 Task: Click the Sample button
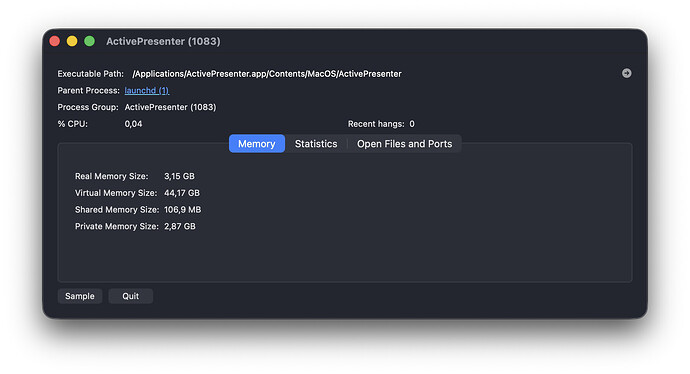coord(80,296)
